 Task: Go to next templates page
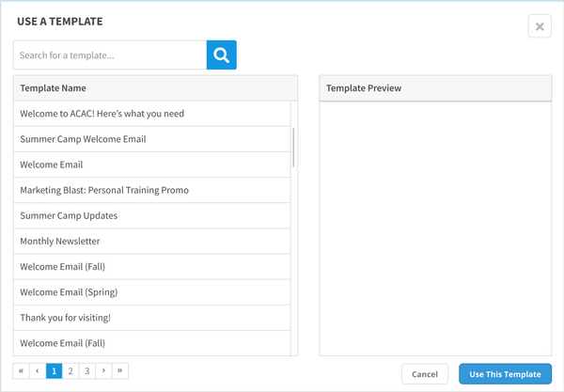(x=103, y=371)
